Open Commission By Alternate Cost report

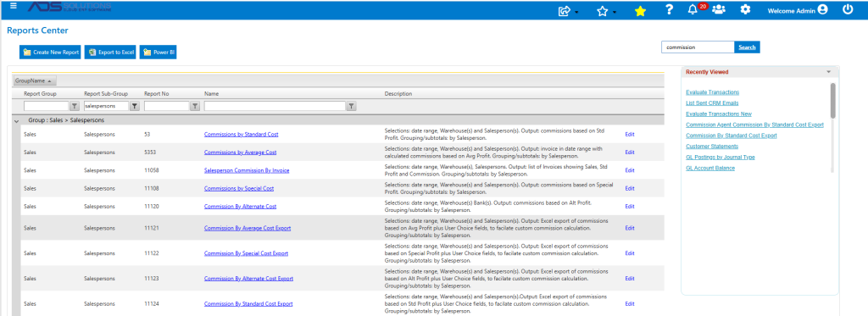tap(240, 207)
